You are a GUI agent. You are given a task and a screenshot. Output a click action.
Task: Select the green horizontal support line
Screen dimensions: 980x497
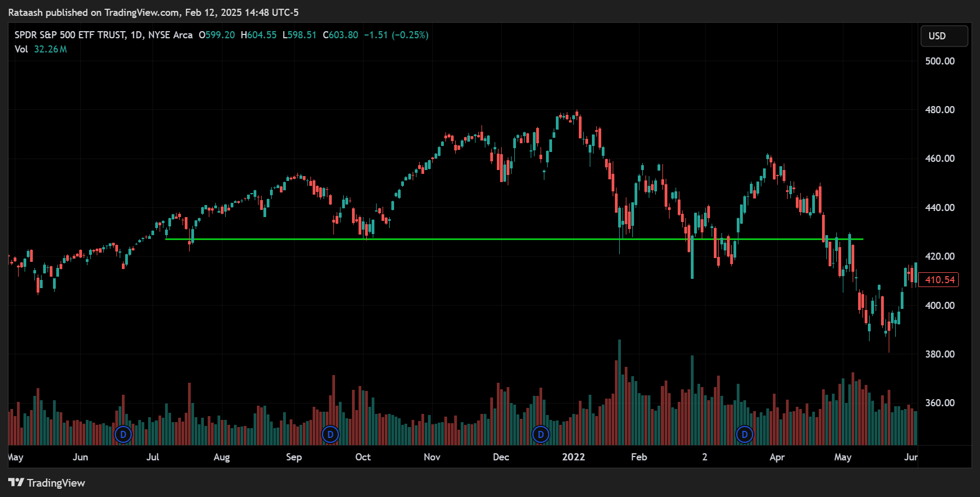(x=514, y=239)
